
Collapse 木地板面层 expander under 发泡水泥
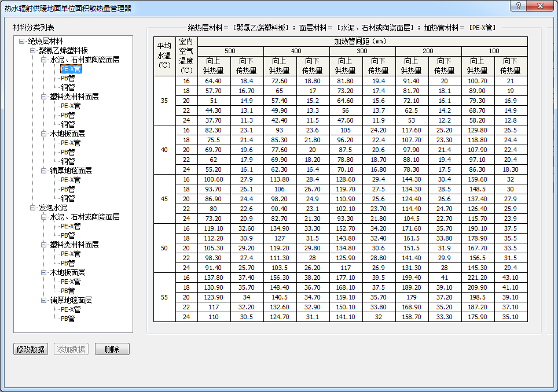click(x=44, y=272)
